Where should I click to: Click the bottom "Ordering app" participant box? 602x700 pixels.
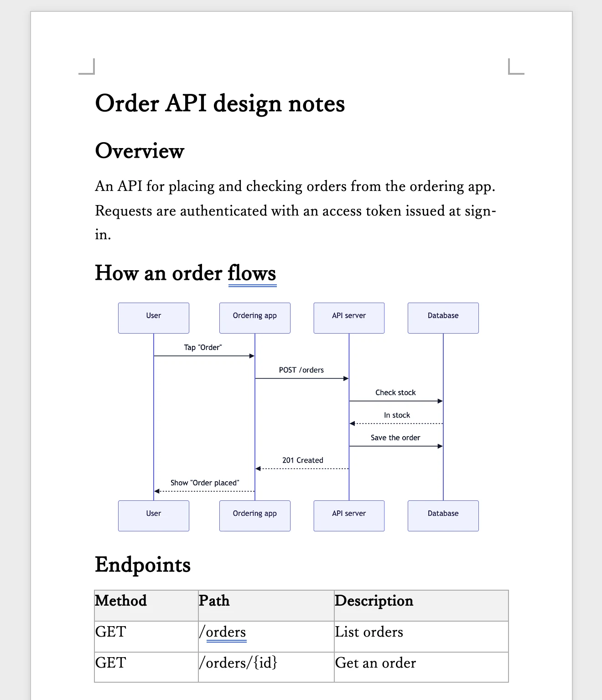coord(255,516)
